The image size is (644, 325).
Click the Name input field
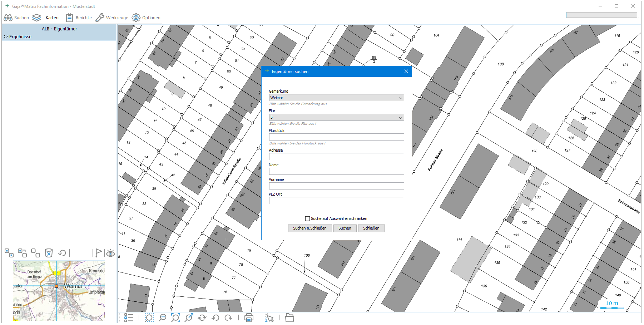pos(336,171)
